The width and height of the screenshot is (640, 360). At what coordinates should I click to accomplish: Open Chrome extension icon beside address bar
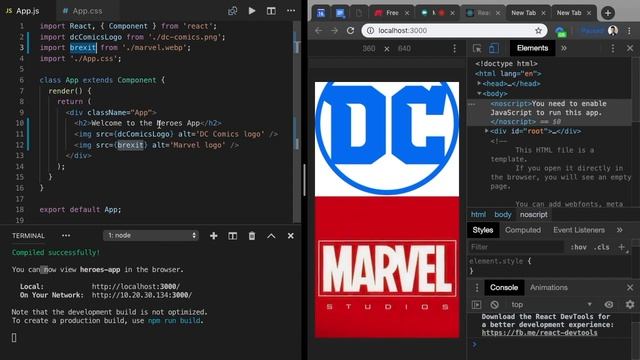pyautogui.click(x=561, y=31)
